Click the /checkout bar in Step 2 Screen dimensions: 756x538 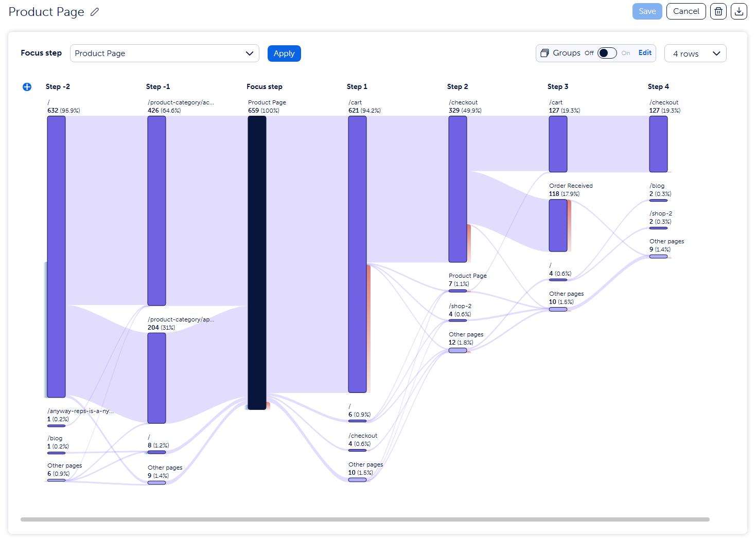click(x=458, y=189)
